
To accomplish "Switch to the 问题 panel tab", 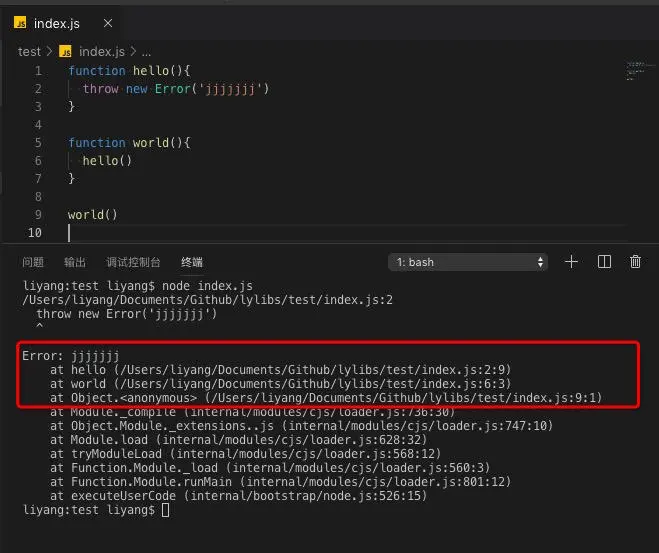I will click(33, 262).
